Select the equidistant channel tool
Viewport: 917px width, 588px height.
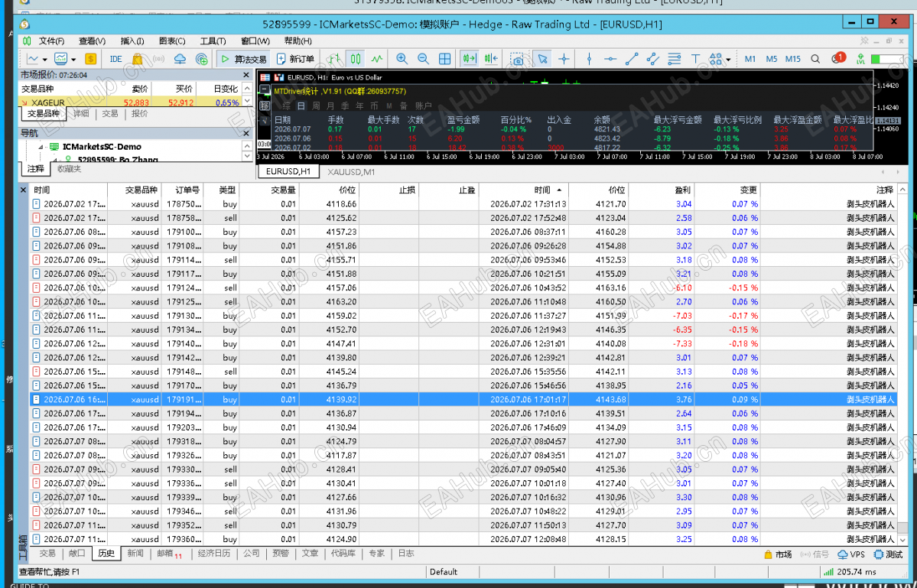(x=653, y=59)
